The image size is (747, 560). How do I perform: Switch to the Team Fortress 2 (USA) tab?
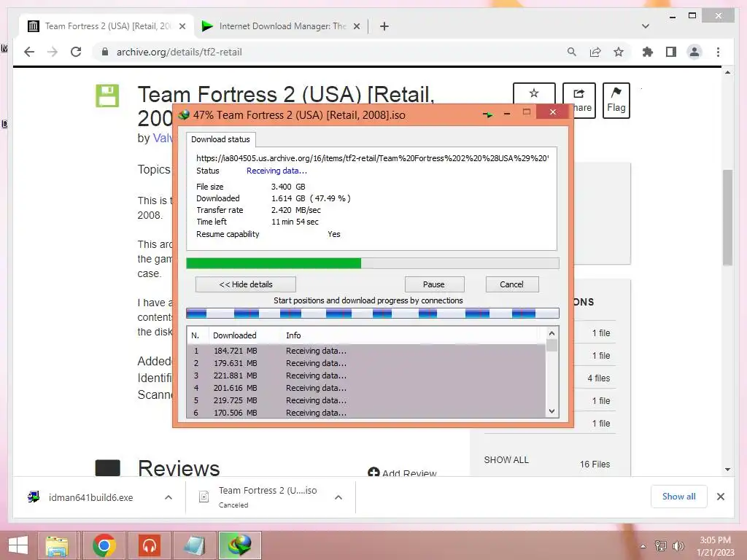pos(107,26)
